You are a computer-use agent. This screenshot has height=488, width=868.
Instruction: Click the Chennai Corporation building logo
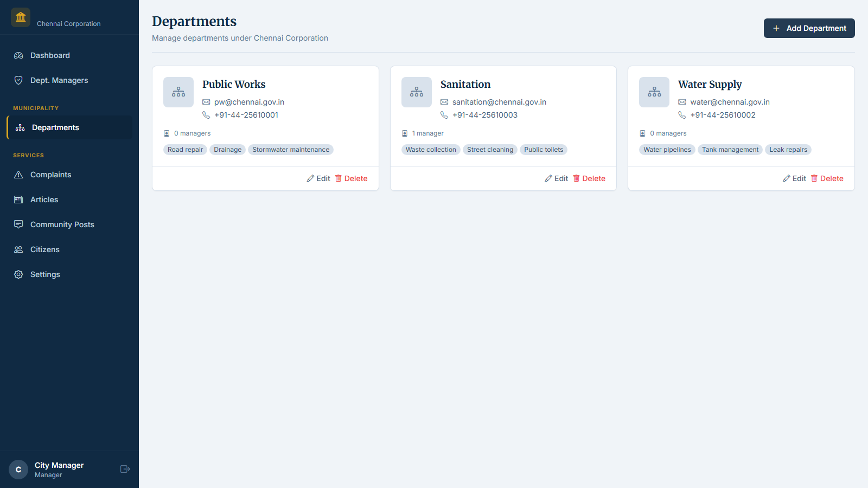coord(21,17)
